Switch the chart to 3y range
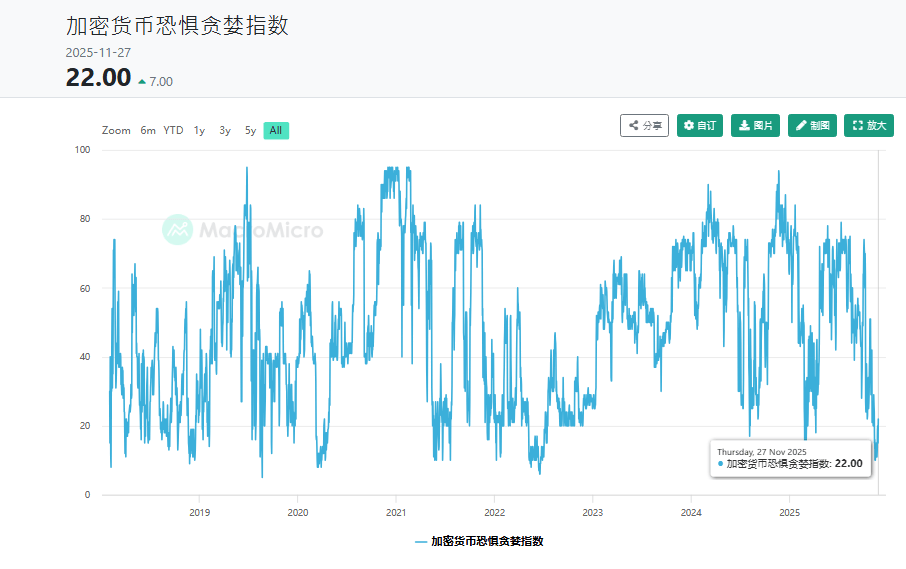The image size is (906, 569). pyautogui.click(x=225, y=130)
